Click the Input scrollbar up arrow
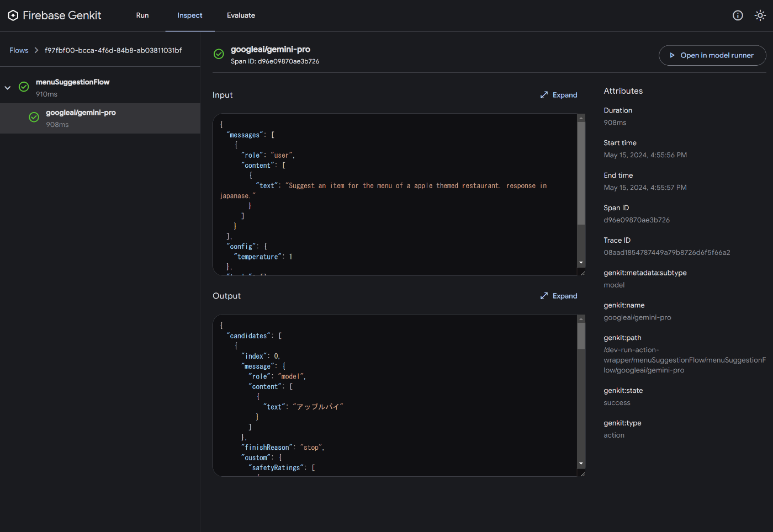 point(581,118)
